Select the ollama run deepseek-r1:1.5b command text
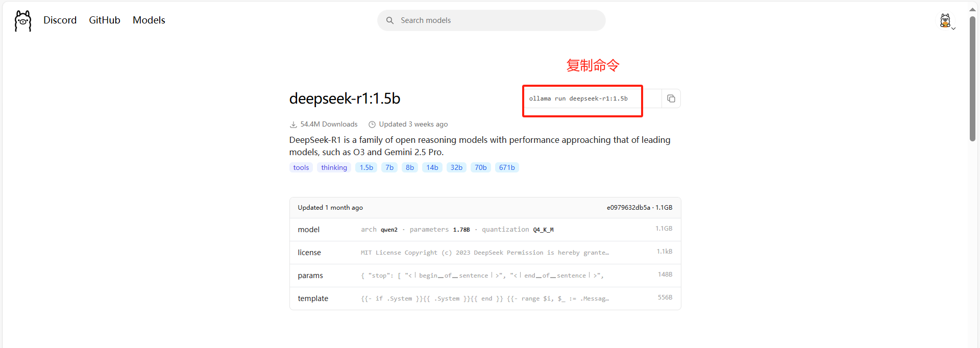980x348 pixels. (578, 98)
